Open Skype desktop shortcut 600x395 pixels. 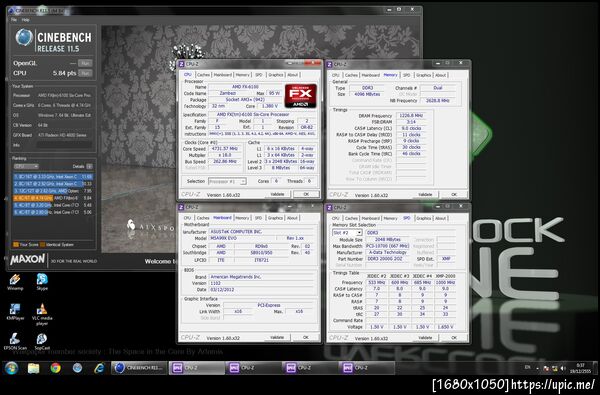pyautogui.click(x=42, y=282)
